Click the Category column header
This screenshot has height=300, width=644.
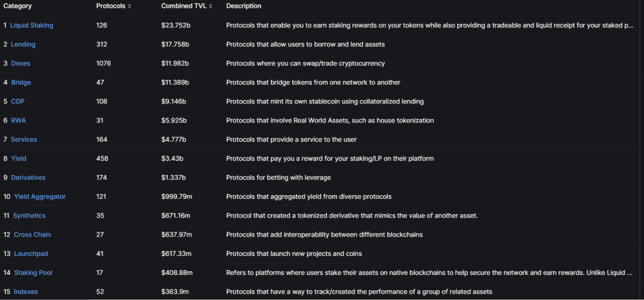(18, 6)
